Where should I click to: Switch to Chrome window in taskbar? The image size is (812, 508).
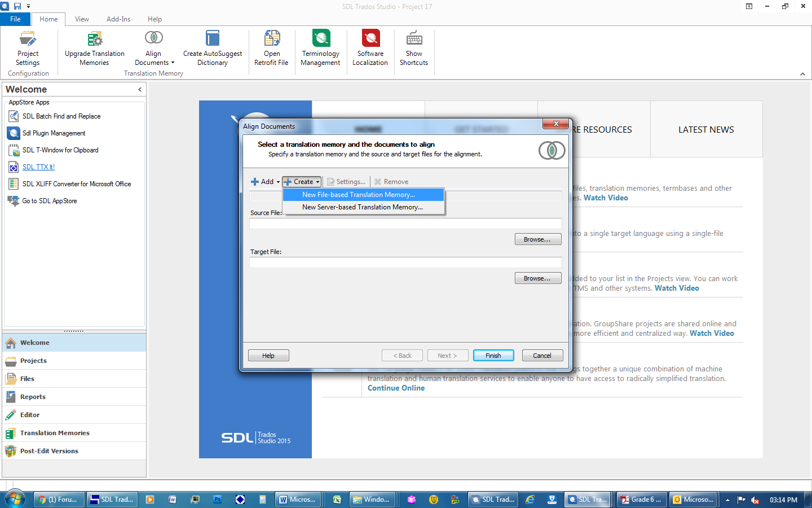point(58,500)
